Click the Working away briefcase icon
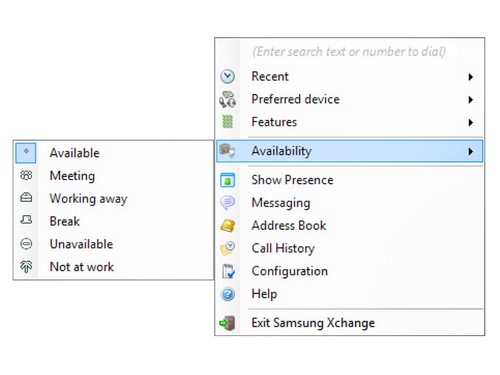The width and height of the screenshot is (500, 375). coord(26,197)
